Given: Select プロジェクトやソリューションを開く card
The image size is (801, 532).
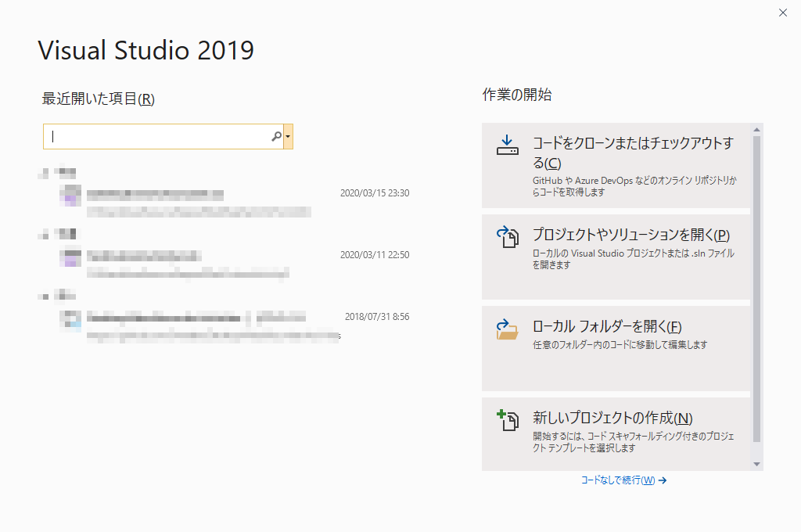Looking at the screenshot, I should (616, 257).
